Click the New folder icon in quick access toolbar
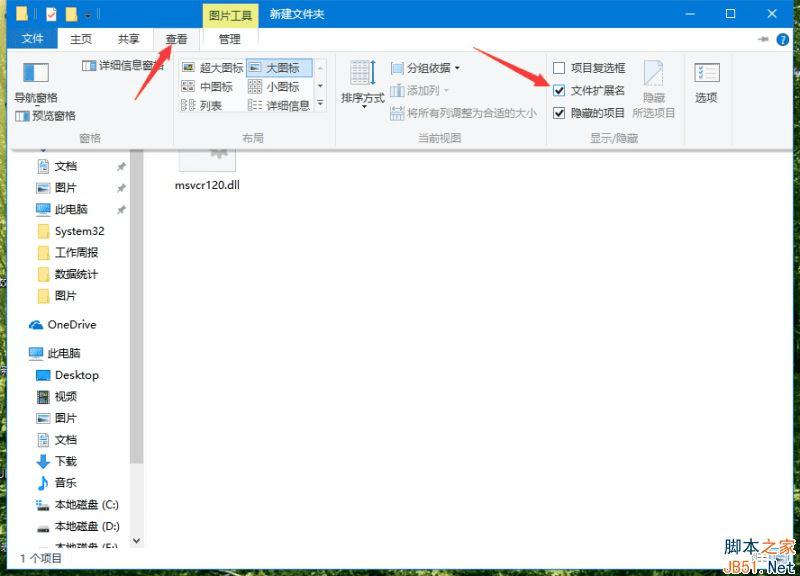Image resolution: width=800 pixels, height=576 pixels. point(71,14)
